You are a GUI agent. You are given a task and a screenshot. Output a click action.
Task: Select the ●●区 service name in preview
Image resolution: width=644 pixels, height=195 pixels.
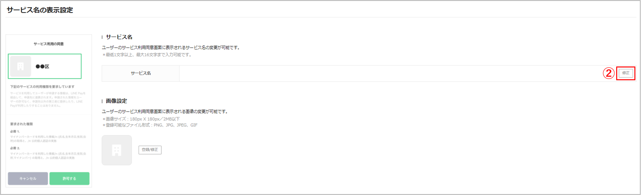pyautogui.click(x=42, y=66)
